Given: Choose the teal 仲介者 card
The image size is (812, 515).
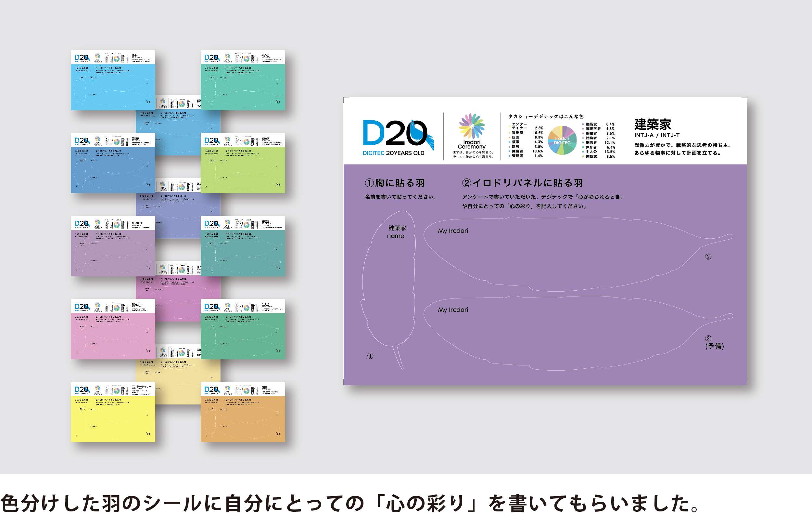Looking at the screenshot, I should [x=243, y=86].
